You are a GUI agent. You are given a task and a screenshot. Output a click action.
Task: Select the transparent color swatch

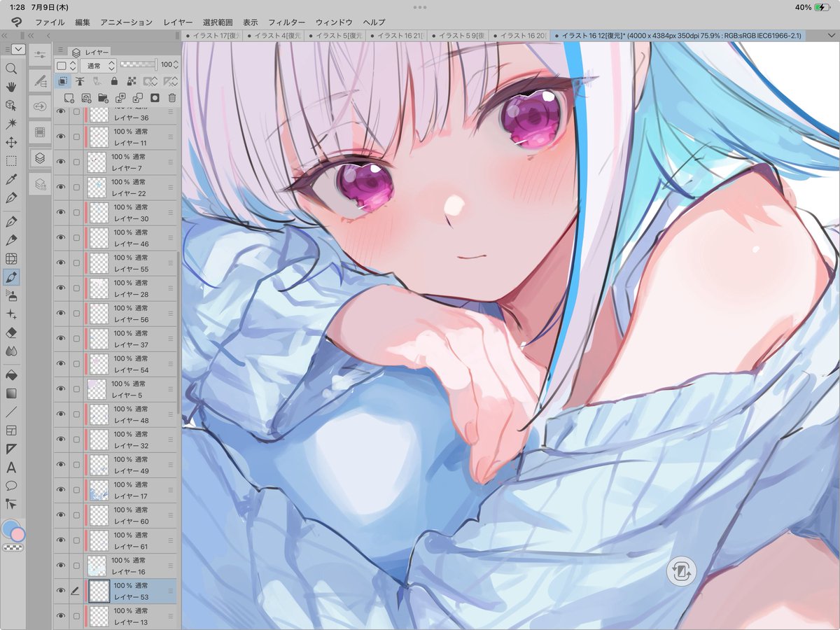pos(13,548)
